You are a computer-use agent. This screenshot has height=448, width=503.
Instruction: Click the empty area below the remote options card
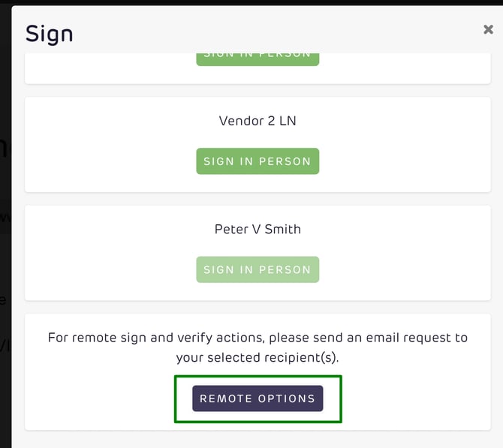click(258, 439)
